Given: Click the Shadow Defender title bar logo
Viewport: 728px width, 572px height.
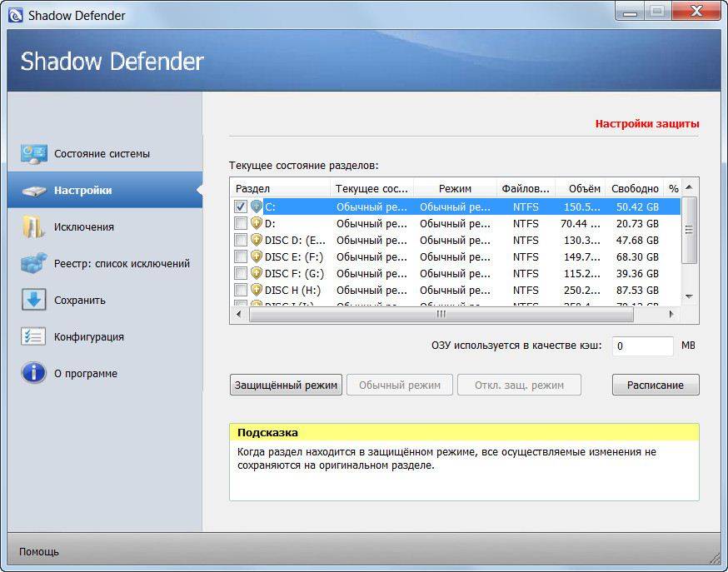Looking at the screenshot, I should (15, 15).
